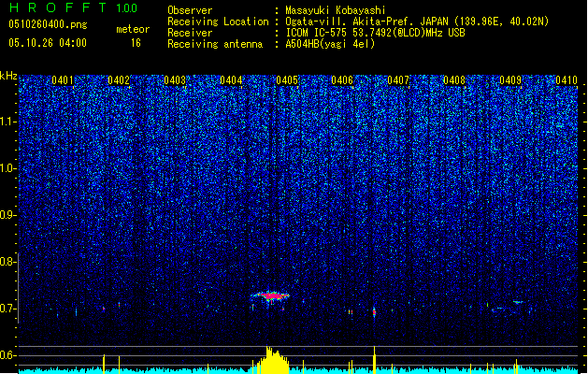Click the receiver text ICOM IC-575
Image resolution: width=588 pixels, height=374 pixels.
coord(317,33)
